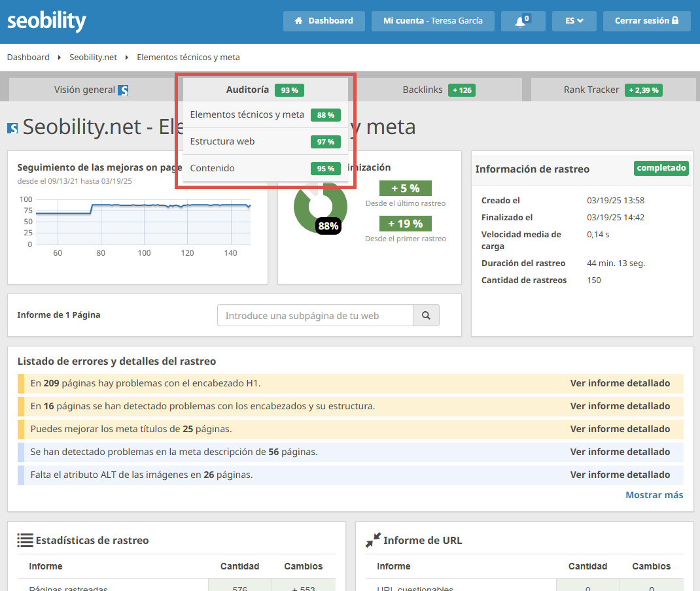Click the + 5 % change badge
Viewport: 700px width, 591px height.
(x=406, y=188)
